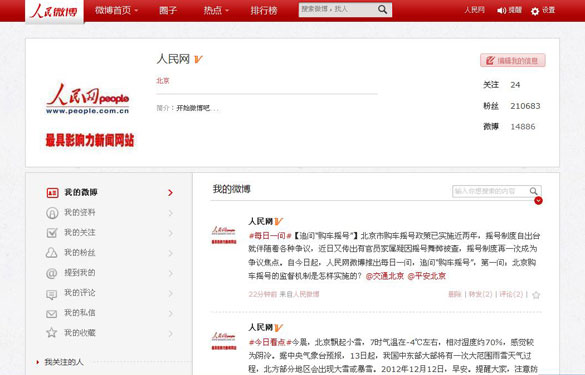Click chevron arrow beside 提到我的
Image resolution: width=585 pixels, height=375 pixels.
(x=171, y=274)
